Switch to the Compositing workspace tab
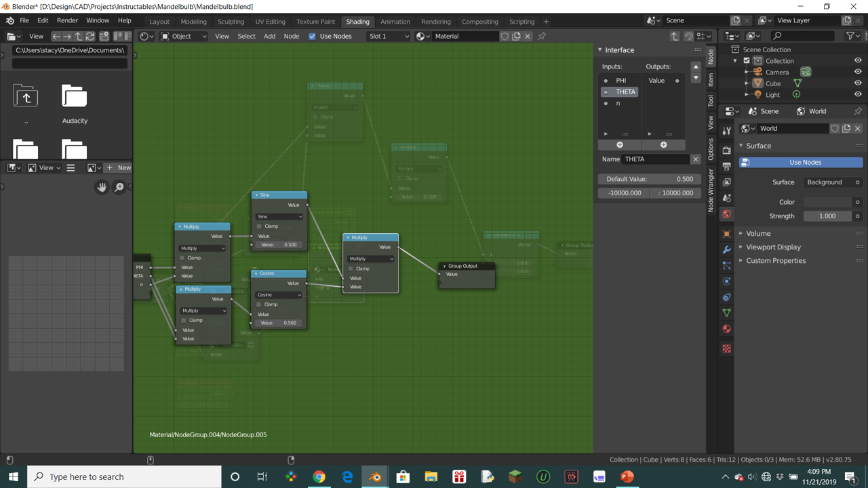 (480, 22)
